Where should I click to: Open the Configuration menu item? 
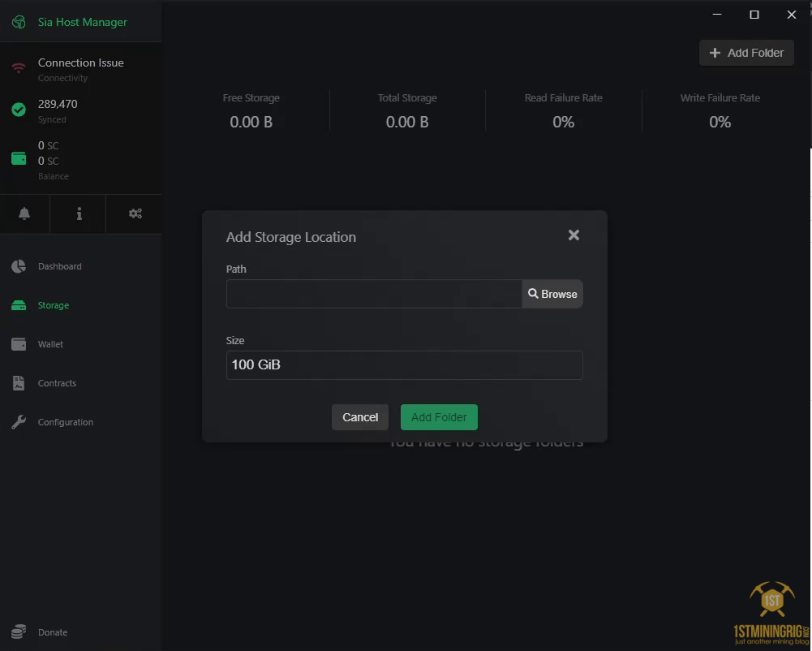[x=65, y=422]
